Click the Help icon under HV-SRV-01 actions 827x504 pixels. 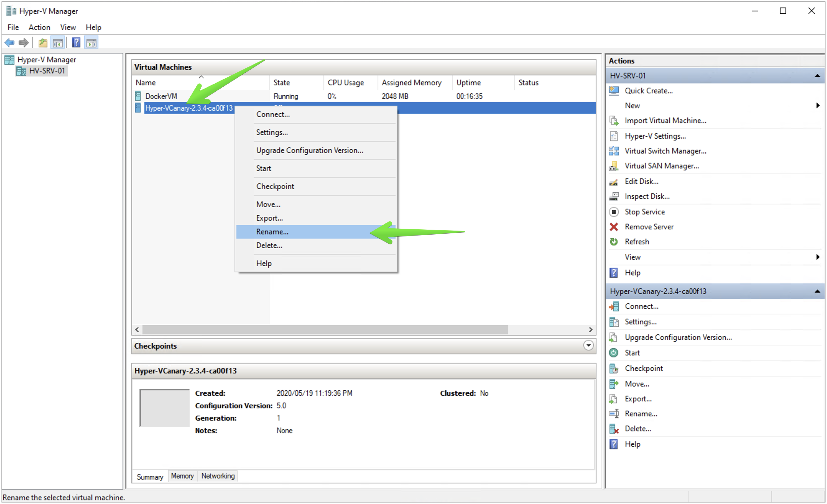(614, 273)
